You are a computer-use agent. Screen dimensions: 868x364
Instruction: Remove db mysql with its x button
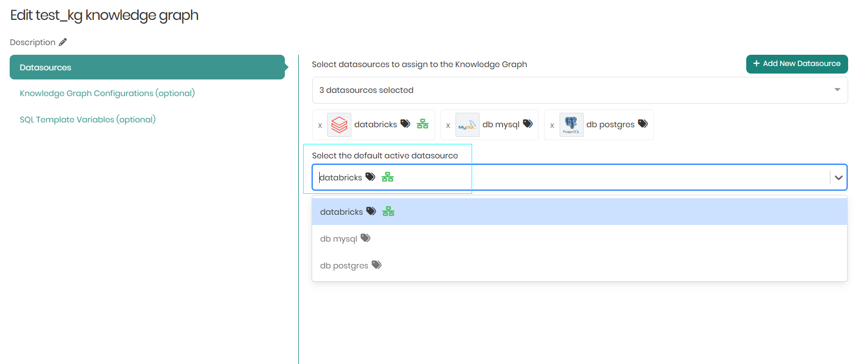[448, 125]
